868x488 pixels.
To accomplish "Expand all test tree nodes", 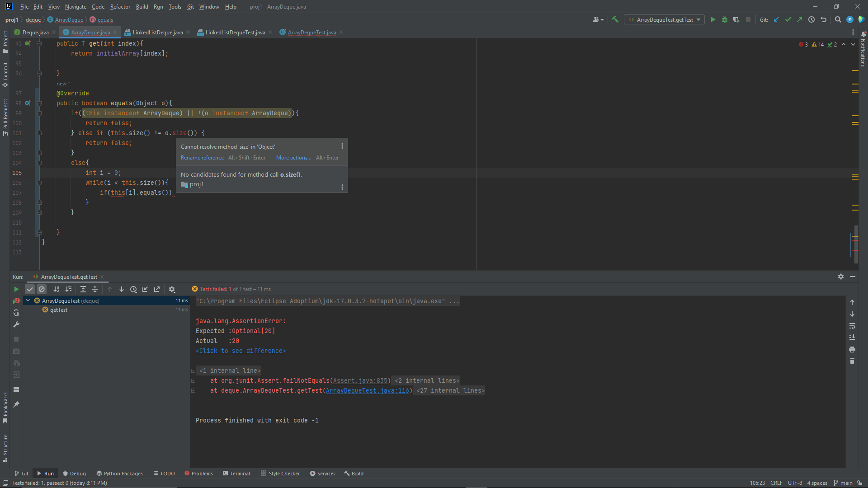I will coord(83,289).
